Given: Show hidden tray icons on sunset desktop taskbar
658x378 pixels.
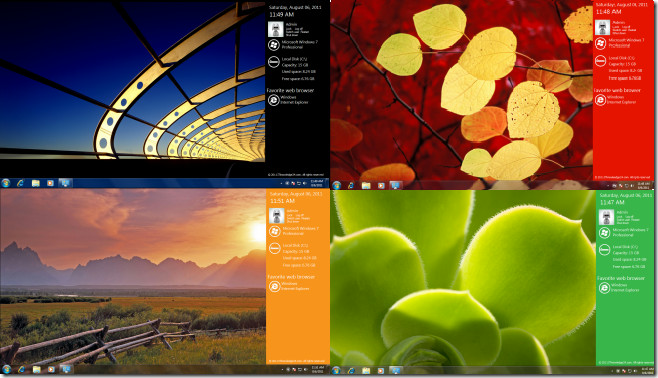Looking at the screenshot, I should (x=282, y=370).
